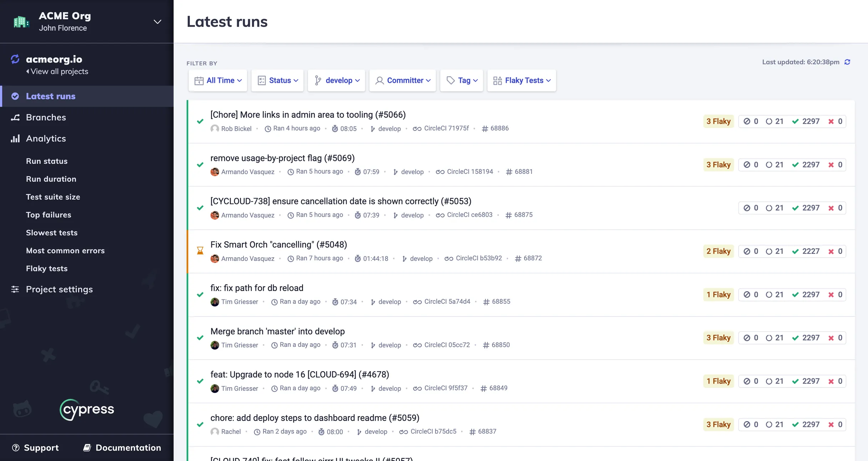The image size is (868, 461).
Task: Open run 'Fix Smart Orch "cancelling" (#5048)'
Action: (278, 245)
